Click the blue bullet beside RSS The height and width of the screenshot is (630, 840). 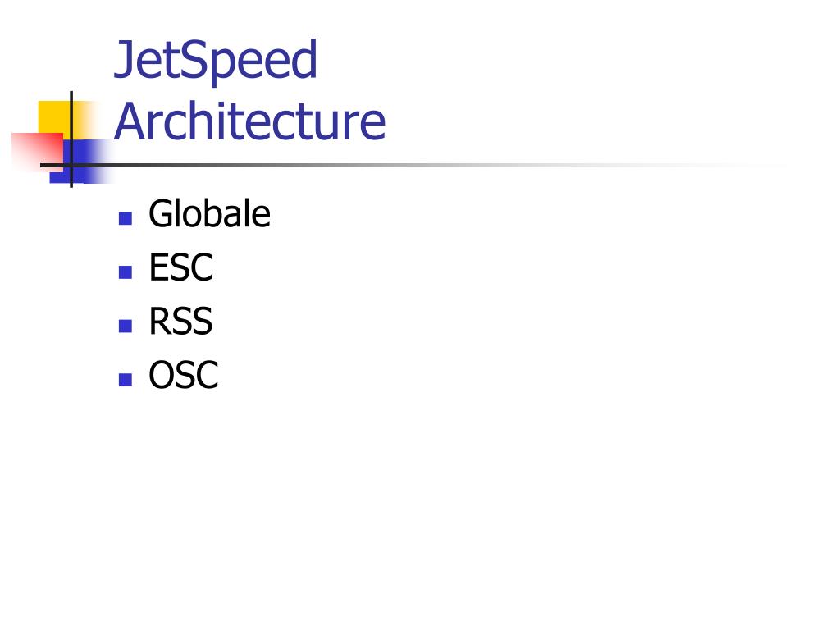pyautogui.click(x=126, y=326)
